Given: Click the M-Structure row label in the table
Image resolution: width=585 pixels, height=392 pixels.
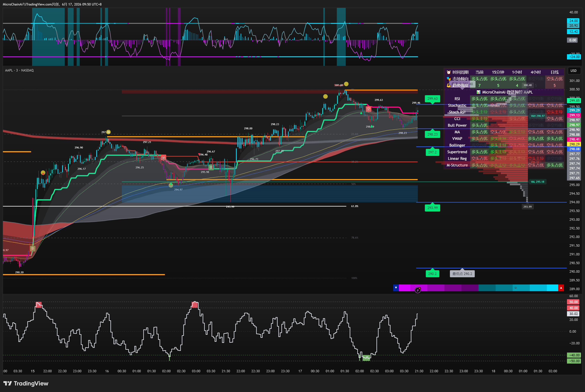Looking at the screenshot, I should click(457, 165).
